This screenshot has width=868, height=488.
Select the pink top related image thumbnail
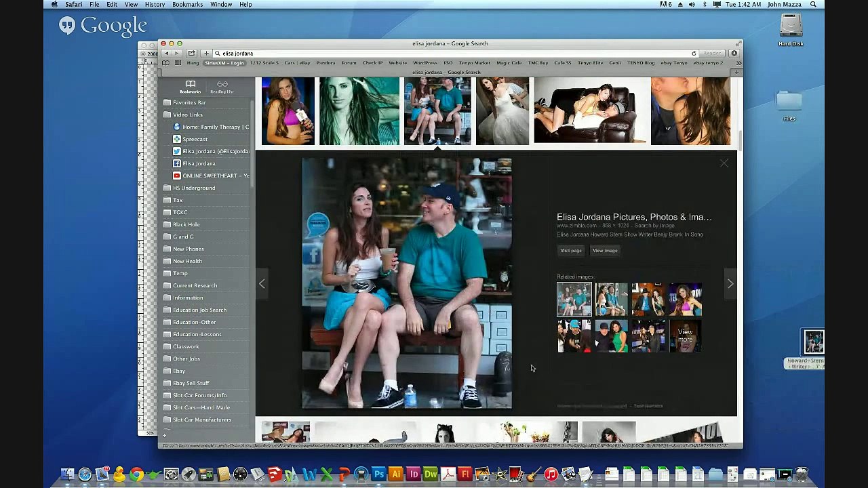pos(686,299)
